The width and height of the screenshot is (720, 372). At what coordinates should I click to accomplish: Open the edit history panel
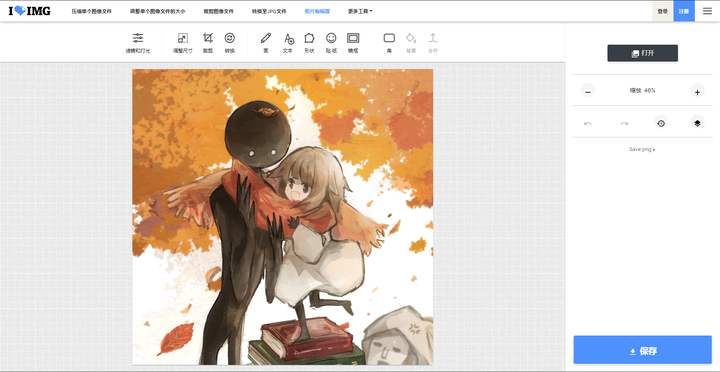point(661,123)
